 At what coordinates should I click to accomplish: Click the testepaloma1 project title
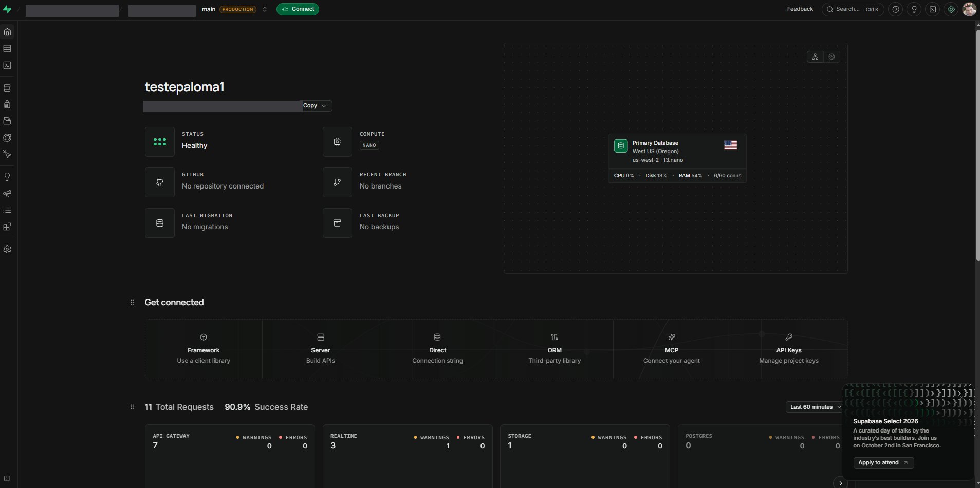[x=184, y=87]
